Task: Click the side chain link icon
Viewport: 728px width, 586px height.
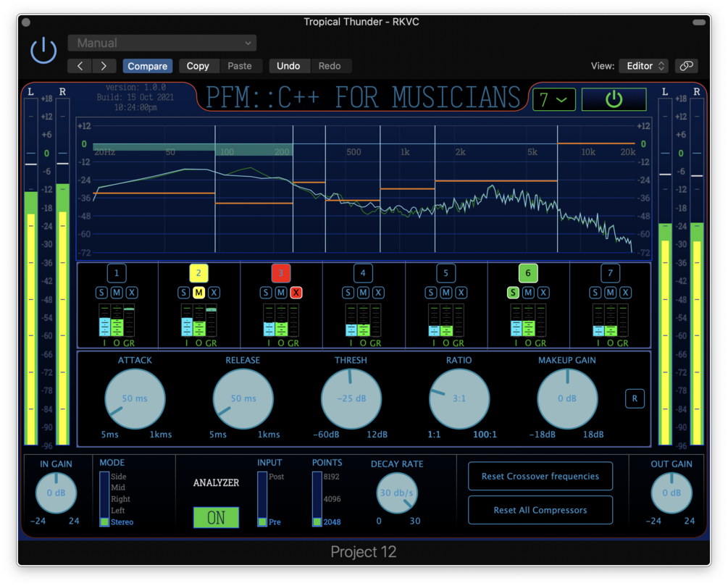Action: point(686,66)
